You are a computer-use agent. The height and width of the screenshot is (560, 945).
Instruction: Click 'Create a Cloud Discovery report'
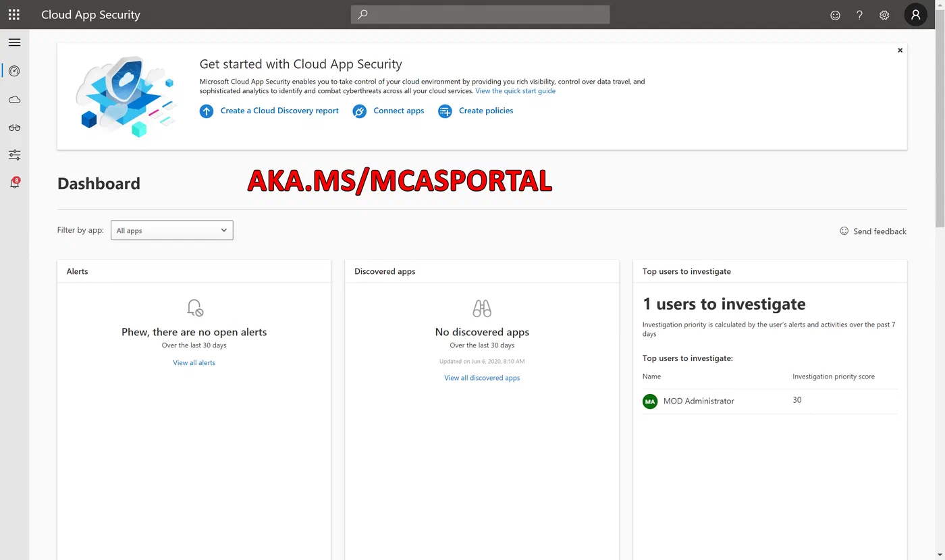pos(269,111)
